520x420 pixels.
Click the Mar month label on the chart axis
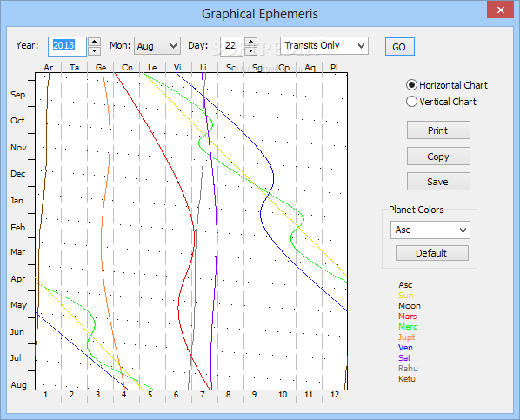17,252
